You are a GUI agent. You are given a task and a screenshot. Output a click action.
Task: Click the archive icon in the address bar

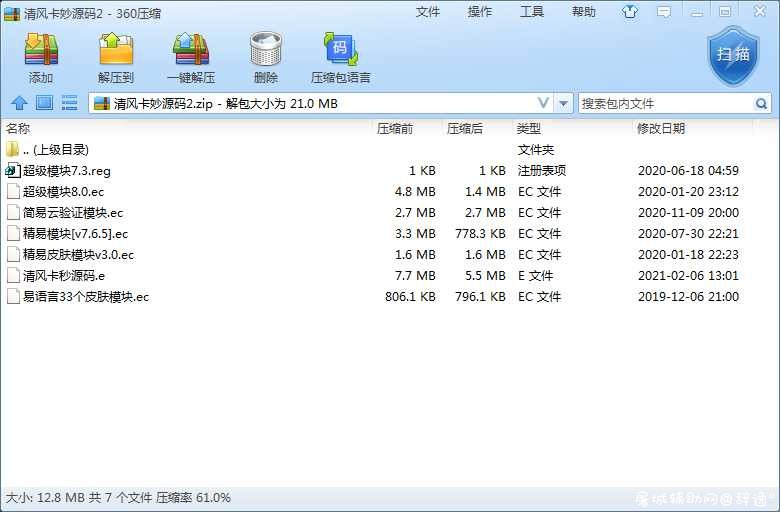pyautogui.click(x=101, y=103)
